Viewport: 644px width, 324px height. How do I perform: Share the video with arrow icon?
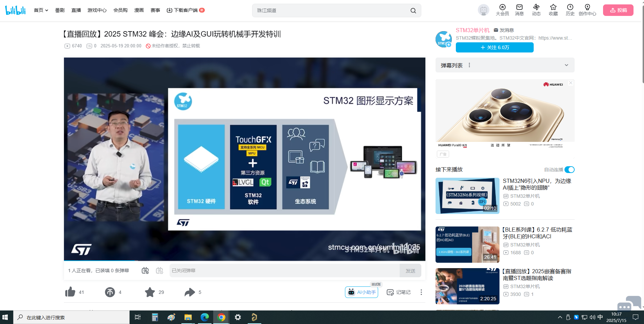[190, 292]
